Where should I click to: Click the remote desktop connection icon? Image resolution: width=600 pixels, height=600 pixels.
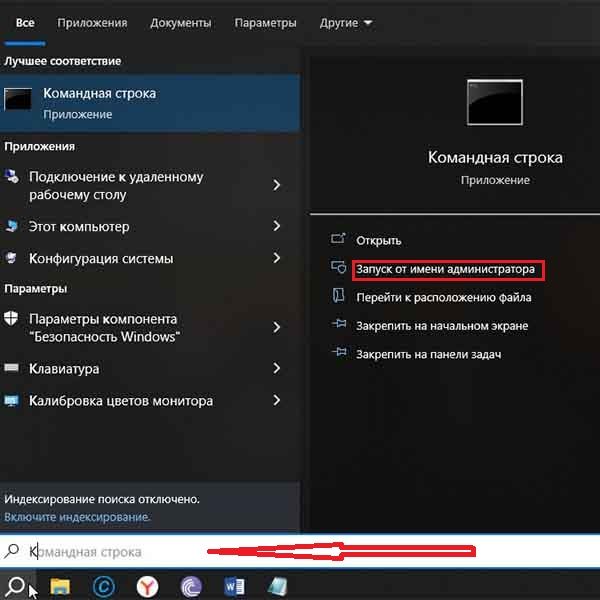tap(11, 176)
